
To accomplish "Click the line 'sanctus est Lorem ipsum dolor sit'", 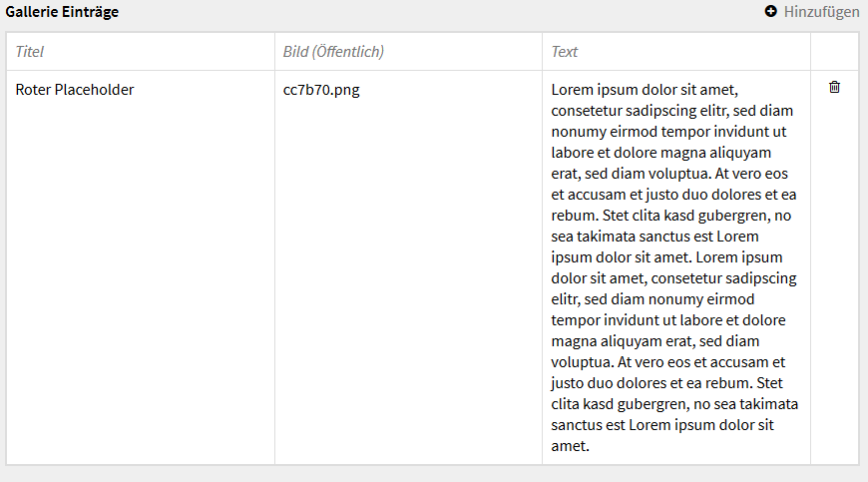I will pos(662,425).
